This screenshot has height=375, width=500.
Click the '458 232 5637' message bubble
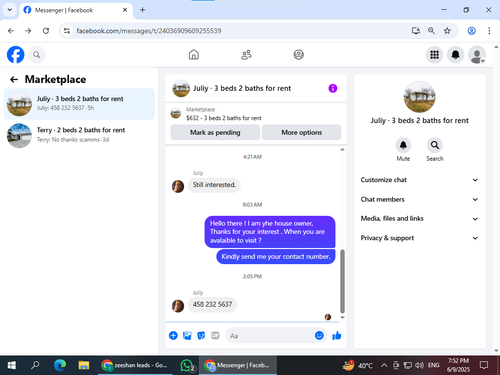coord(212,305)
